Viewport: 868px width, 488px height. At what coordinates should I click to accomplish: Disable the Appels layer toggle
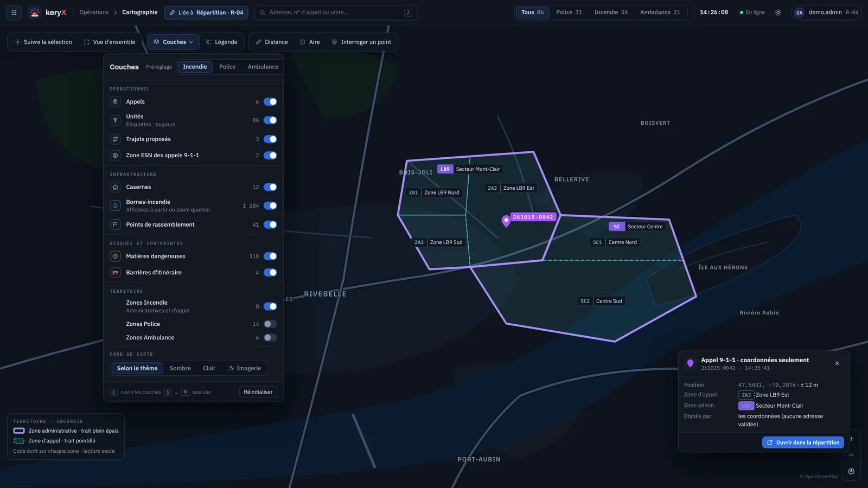(270, 102)
